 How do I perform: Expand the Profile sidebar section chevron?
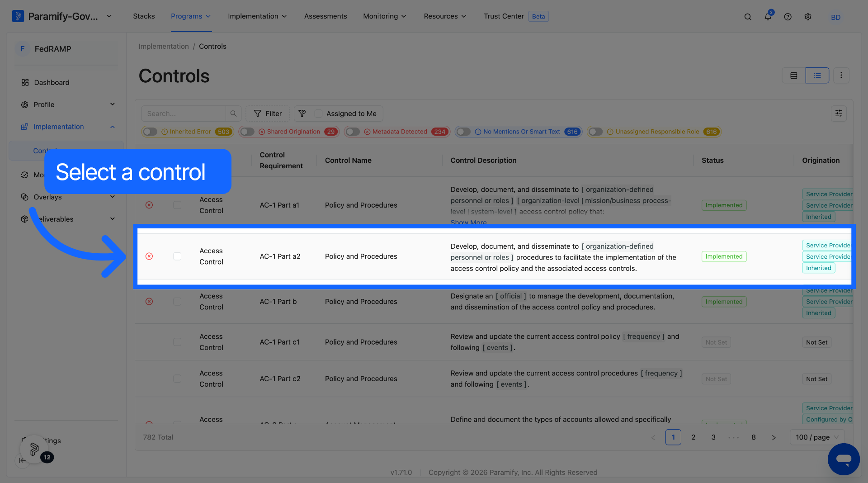[x=113, y=104]
